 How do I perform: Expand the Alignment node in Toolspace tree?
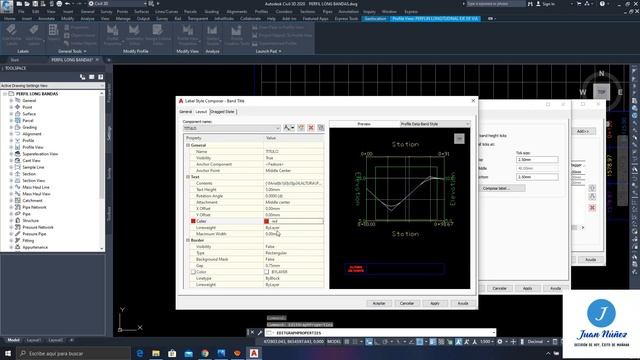pos(11,134)
